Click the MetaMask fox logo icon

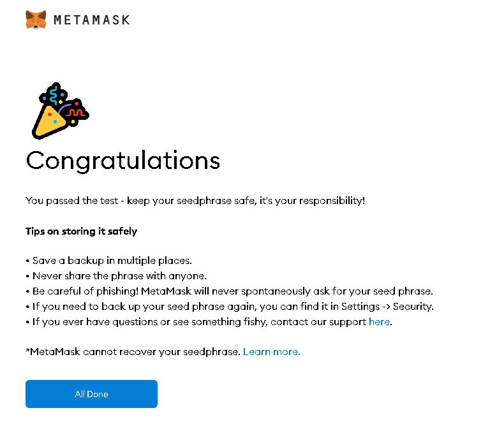pyautogui.click(x=36, y=20)
